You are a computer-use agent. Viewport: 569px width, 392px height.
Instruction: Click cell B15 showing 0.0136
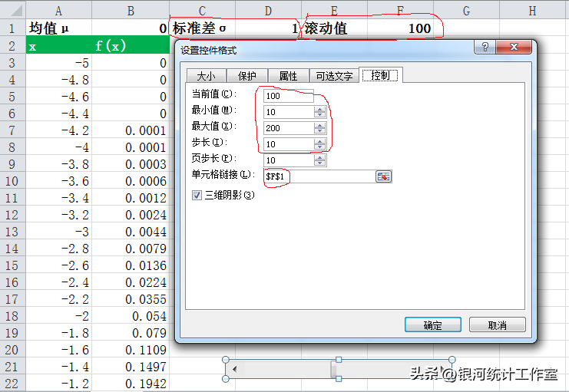(131, 265)
